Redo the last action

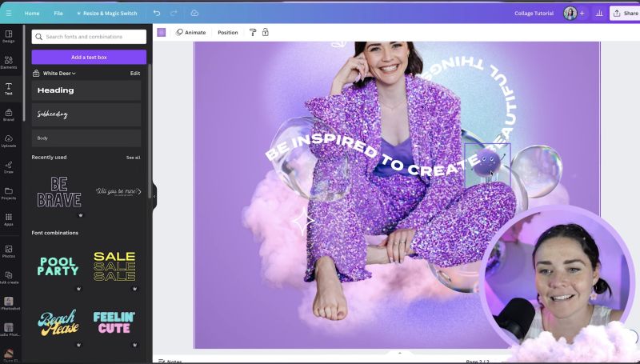tap(174, 13)
